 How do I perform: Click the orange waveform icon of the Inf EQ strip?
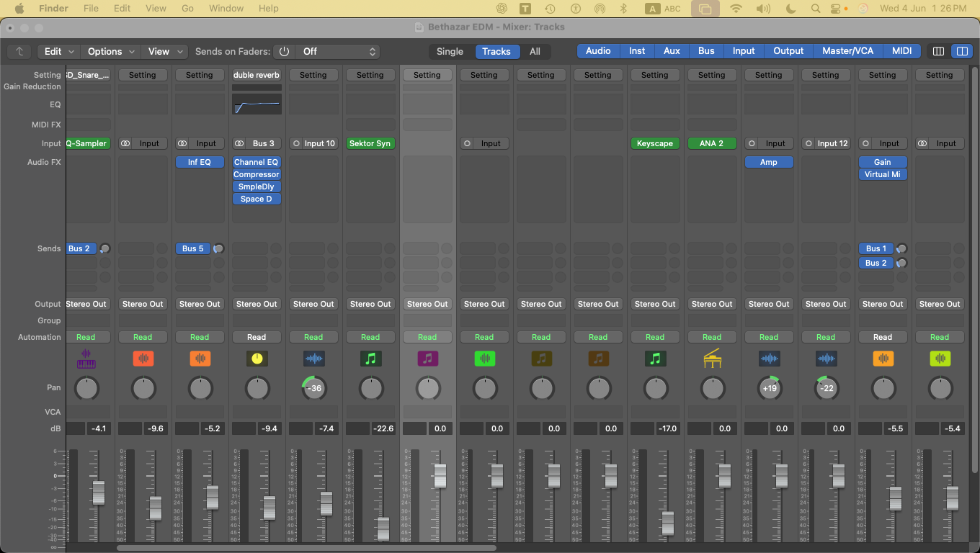(200, 358)
